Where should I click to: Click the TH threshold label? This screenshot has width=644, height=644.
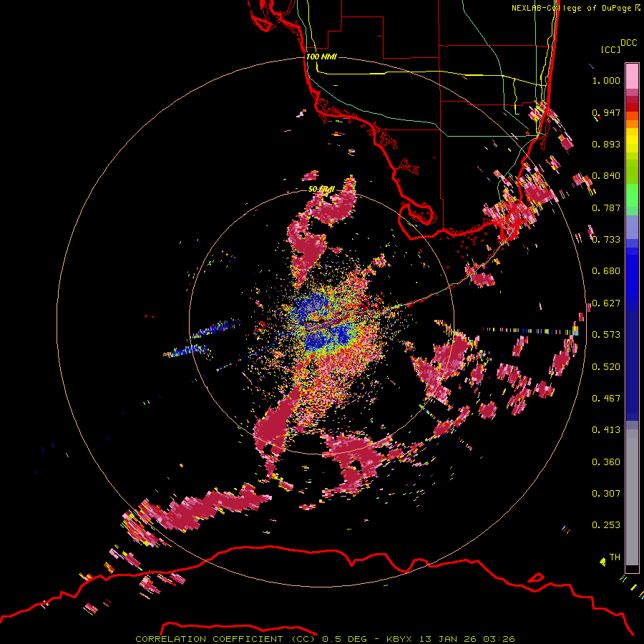615,557
